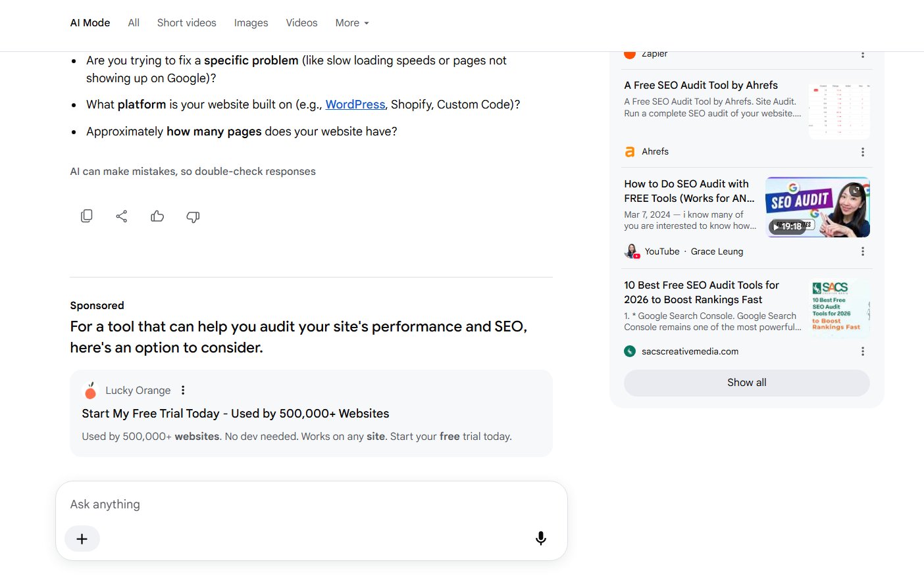The width and height of the screenshot is (924, 582).
Task: Open options for YouTube Grace Leung result
Action: coord(863,252)
